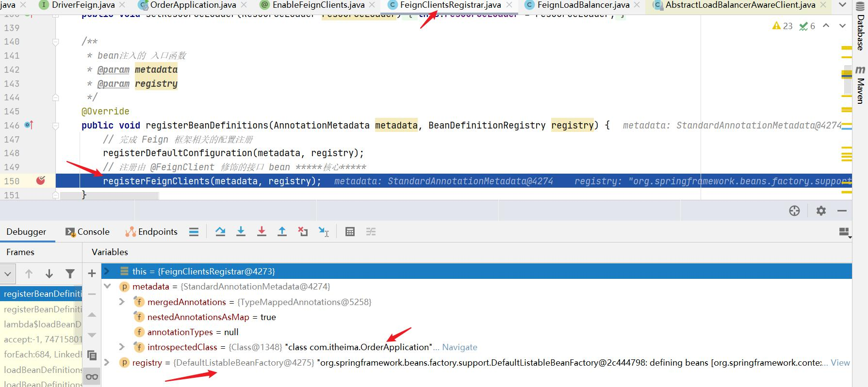Screen dimensions: 868x387
Task: Click the Drop Frame icon
Action: point(303,232)
